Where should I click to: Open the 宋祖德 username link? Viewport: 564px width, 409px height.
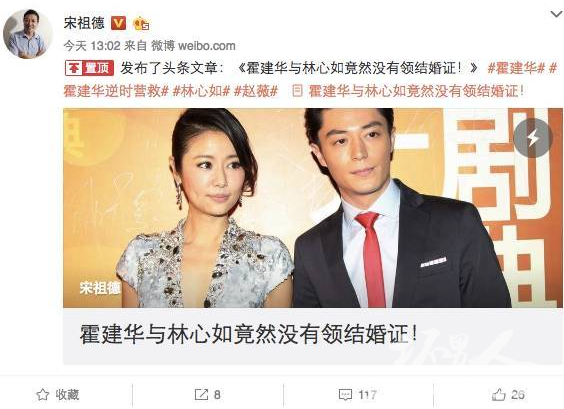(84, 23)
